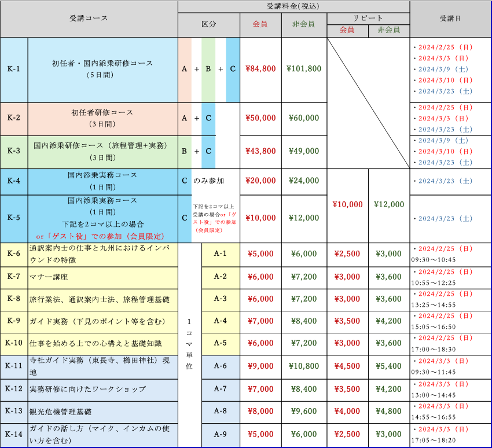Viewport: 492px width, 448px height.
Task: Click the 09:30〜10:45 time in K-6 row
Action: tap(434, 260)
